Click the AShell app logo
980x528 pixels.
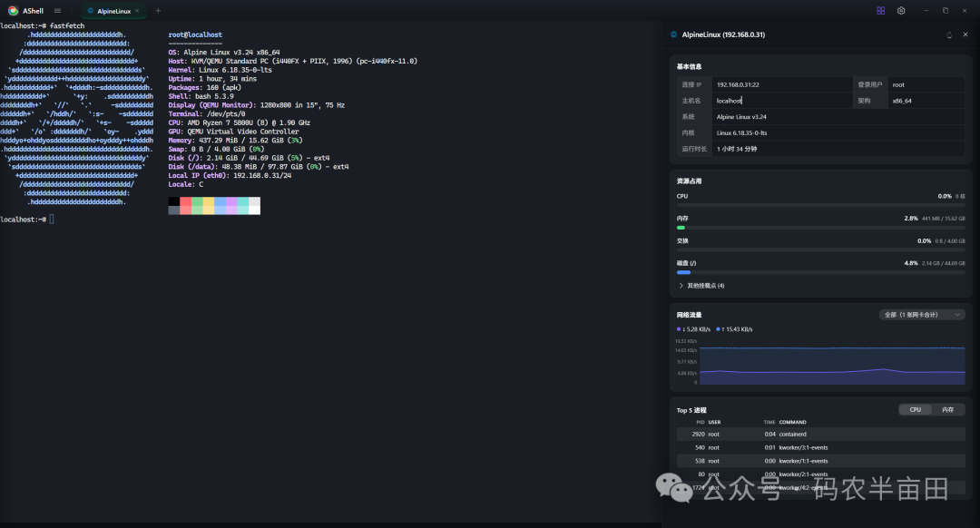coord(13,11)
